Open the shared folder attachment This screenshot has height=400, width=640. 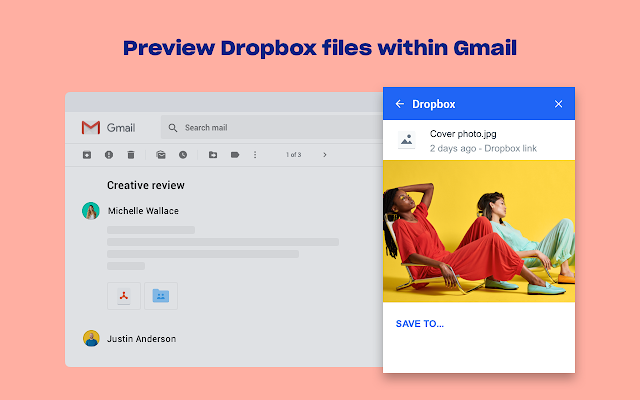pos(161,296)
